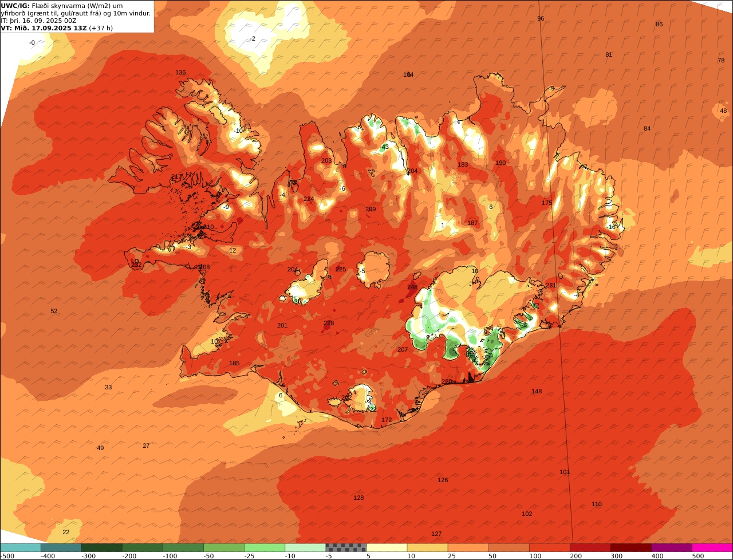
Task: Click the map value 190
Action: click(501, 163)
